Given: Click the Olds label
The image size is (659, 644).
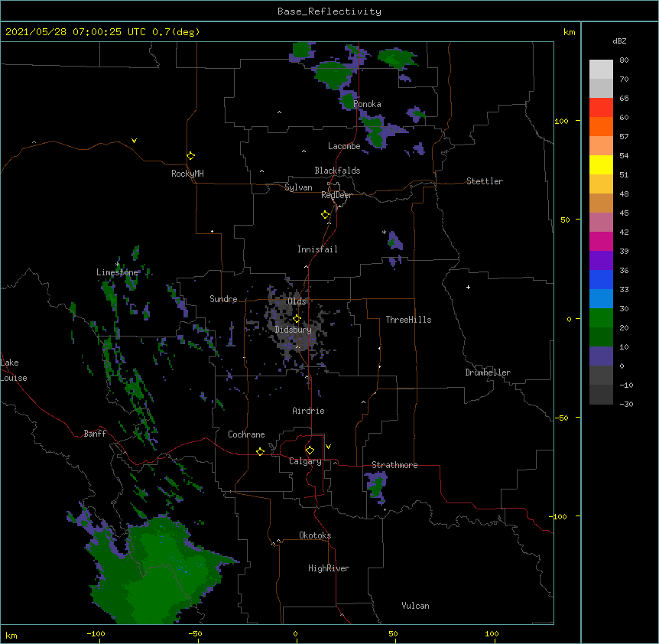Looking at the screenshot, I should pyautogui.click(x=297, y=301).
